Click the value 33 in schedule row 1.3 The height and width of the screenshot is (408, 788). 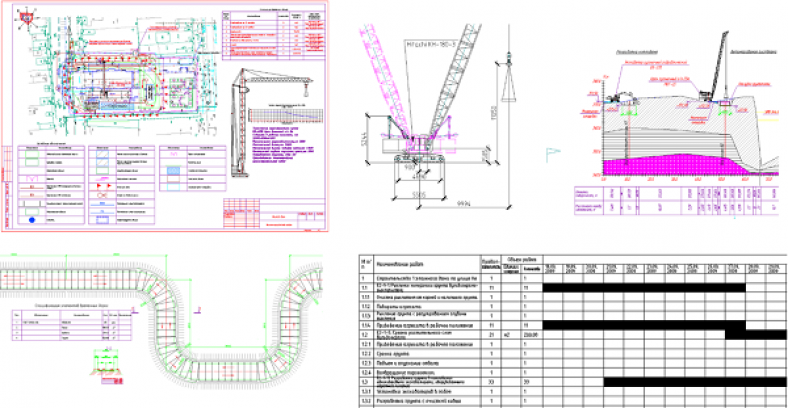pyautogui.click(x=490, y=382)
